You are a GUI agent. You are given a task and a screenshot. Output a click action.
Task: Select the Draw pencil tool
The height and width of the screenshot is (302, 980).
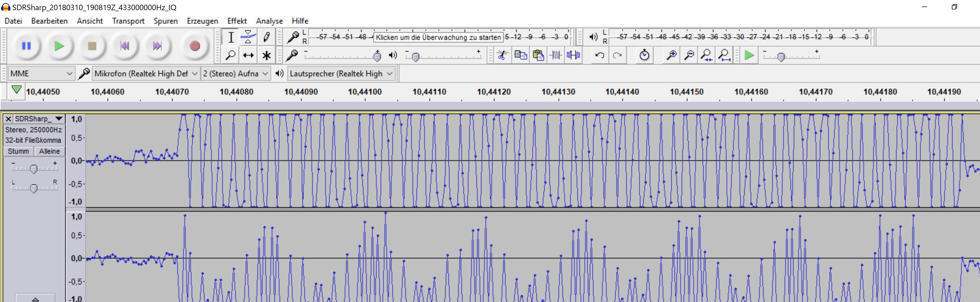coord(266,37)
